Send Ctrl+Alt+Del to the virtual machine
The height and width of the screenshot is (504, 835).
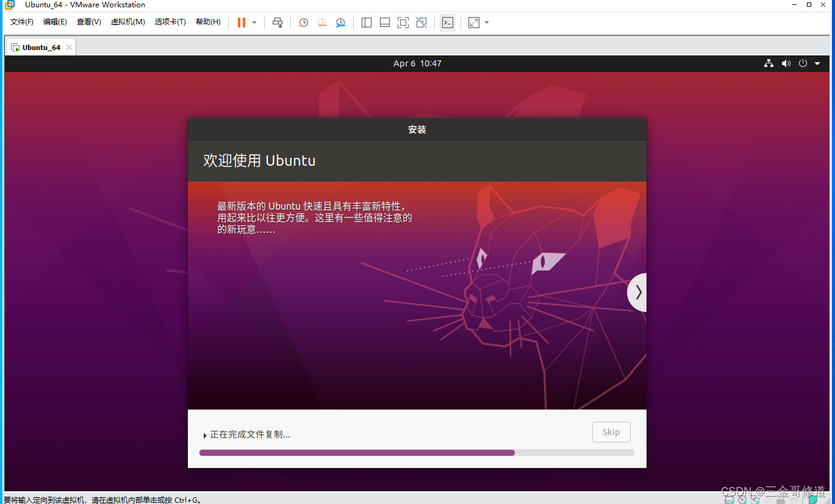(x=278, y=23)
